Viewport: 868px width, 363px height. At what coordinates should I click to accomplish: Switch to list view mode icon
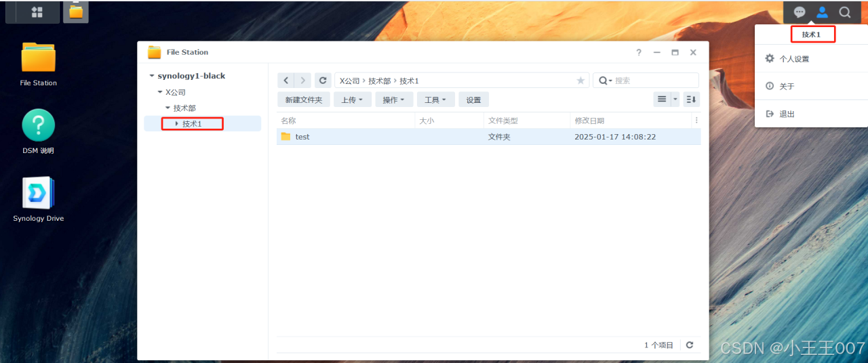(662, 100)
